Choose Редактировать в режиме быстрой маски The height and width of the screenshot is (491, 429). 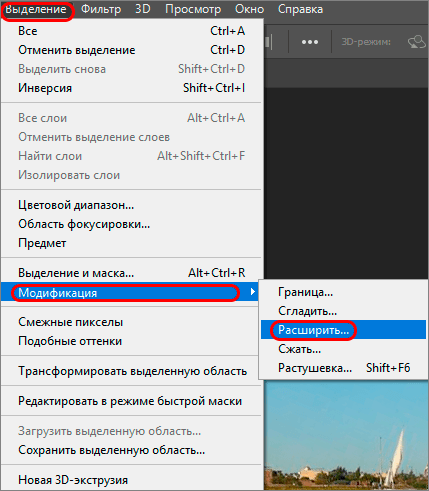click(132, 401)
